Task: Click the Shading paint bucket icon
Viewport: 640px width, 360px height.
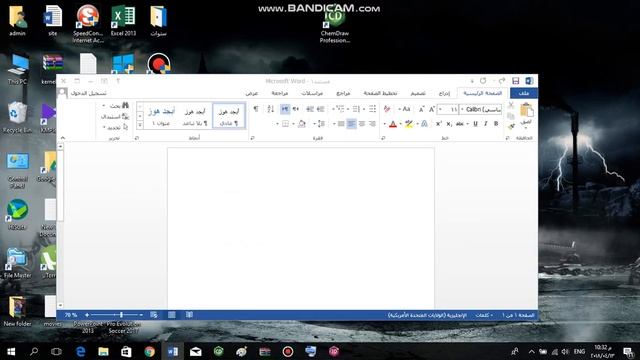Action: pyautogui.click(x=302, y=124)
